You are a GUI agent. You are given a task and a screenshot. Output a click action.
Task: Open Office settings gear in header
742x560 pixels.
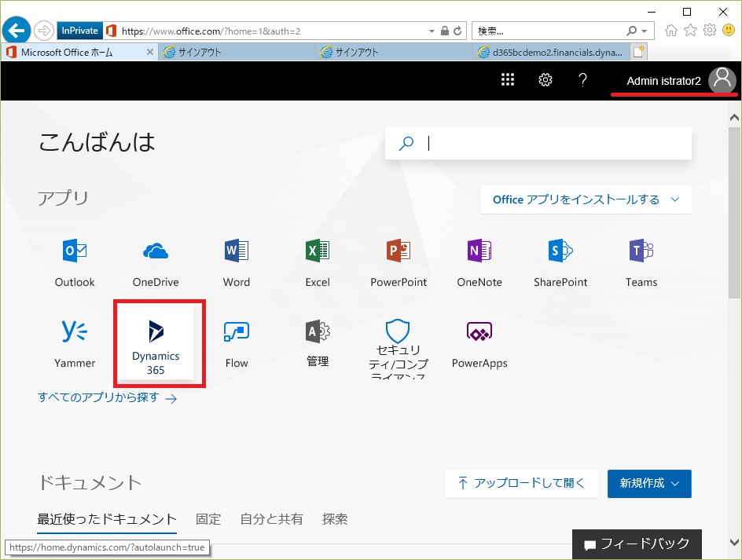(545, 80)
